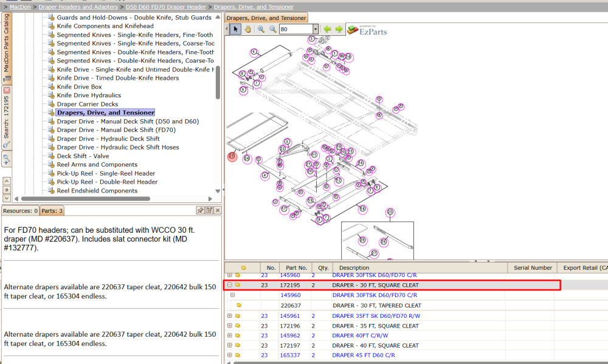
Task: Follow D50 D60 FD70 Draper Header breadcrumb
Action: (x=165, y=7)
